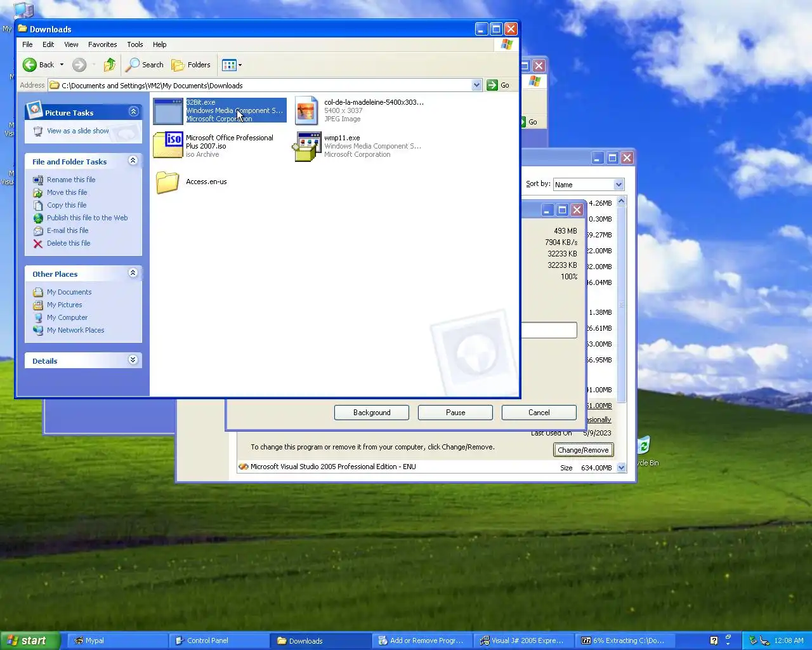Expand the Details panel
This screenshot has width=812, height=650.
point(133,360)
